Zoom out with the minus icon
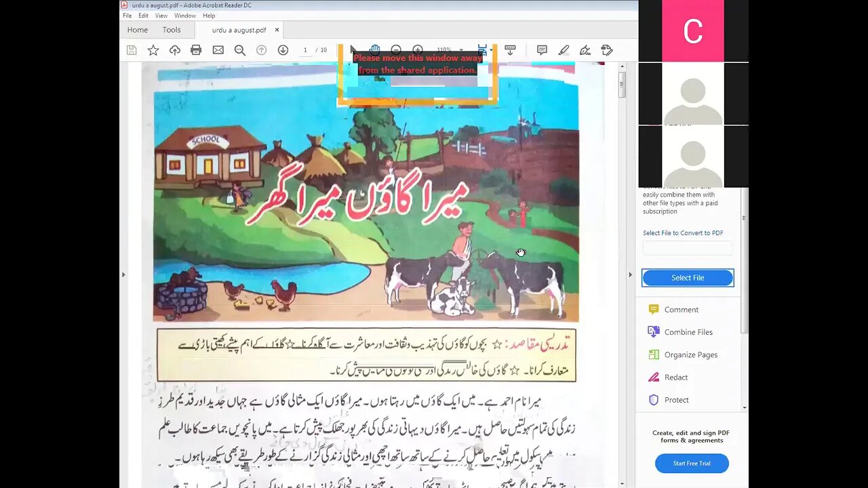This screenshot has height=488, width=868. click(396, 49)
